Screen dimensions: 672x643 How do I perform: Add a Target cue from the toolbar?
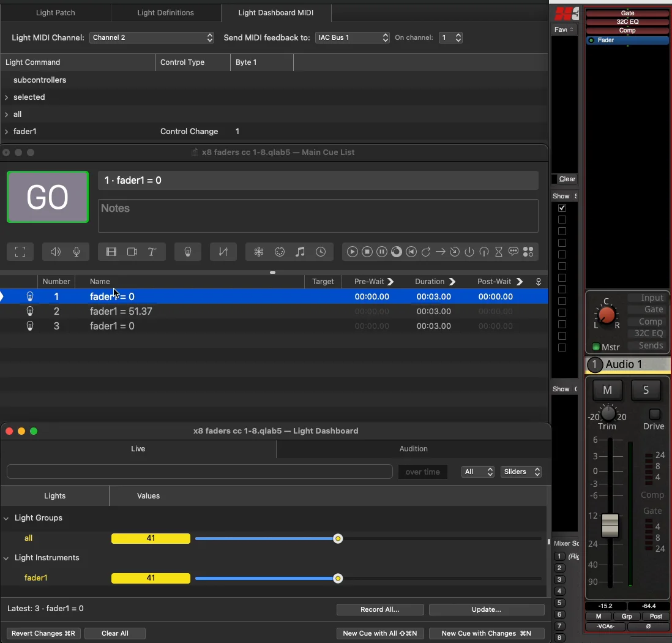pos(455,252)
